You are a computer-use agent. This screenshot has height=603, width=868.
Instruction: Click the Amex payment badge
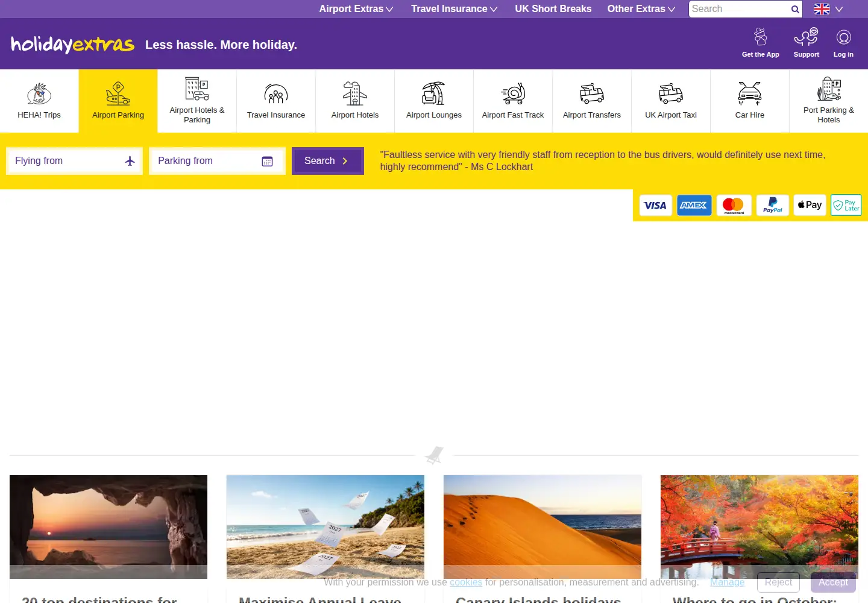(694, 205)
